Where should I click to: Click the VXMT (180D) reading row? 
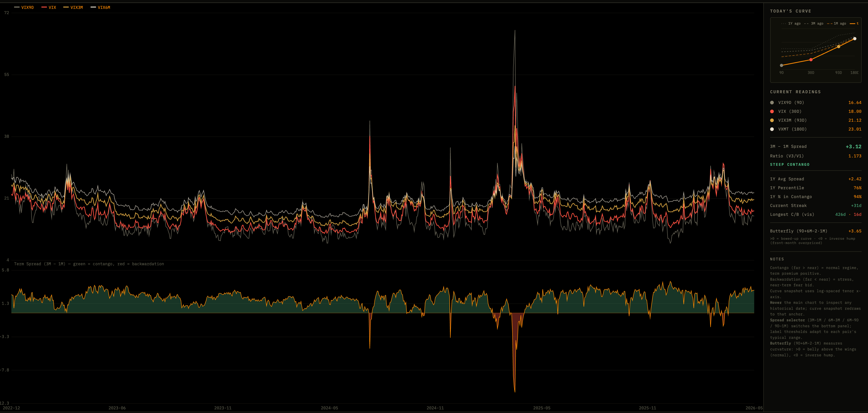click(x=815, y=129)
